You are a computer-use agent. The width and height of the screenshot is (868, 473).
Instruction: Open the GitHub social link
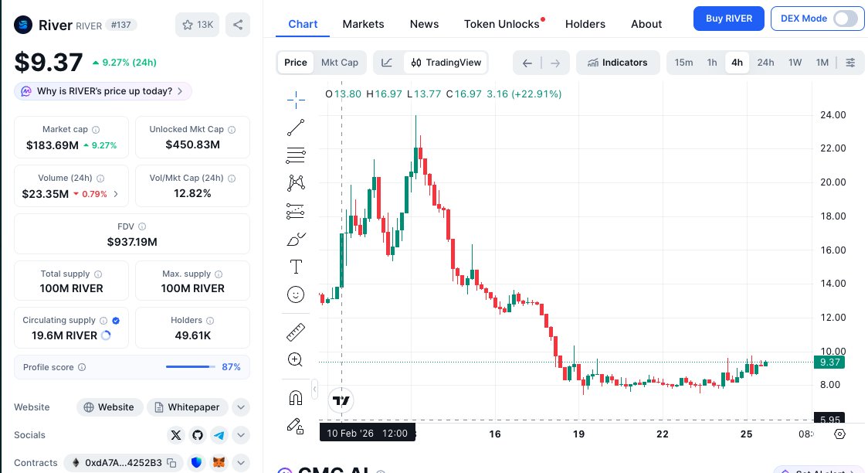pos(198,435)
